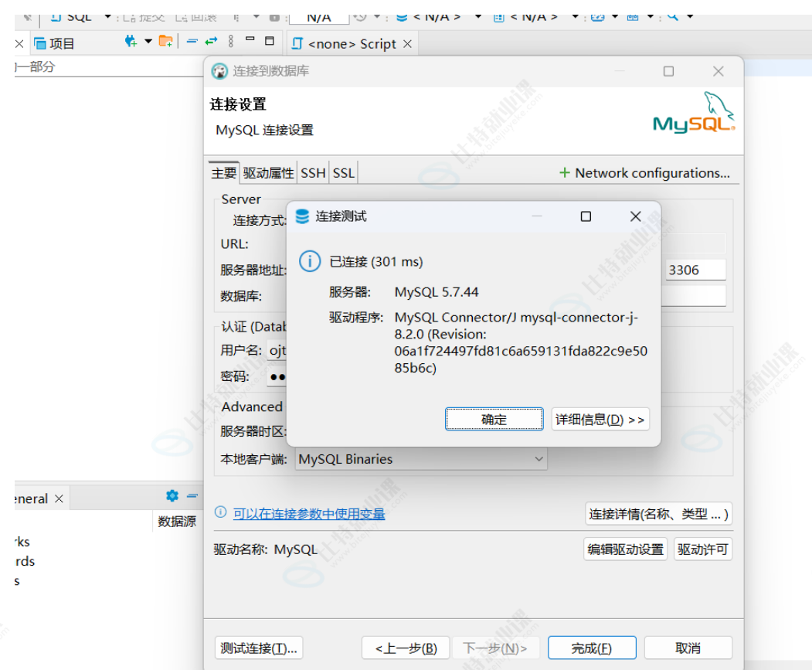Click the minimize icon beside the gear
This screenshot has height=670, width=812.
pos(192,496)
